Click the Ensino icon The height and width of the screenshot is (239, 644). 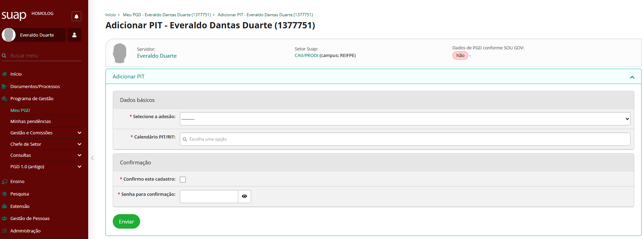click(x=4, y=181)
